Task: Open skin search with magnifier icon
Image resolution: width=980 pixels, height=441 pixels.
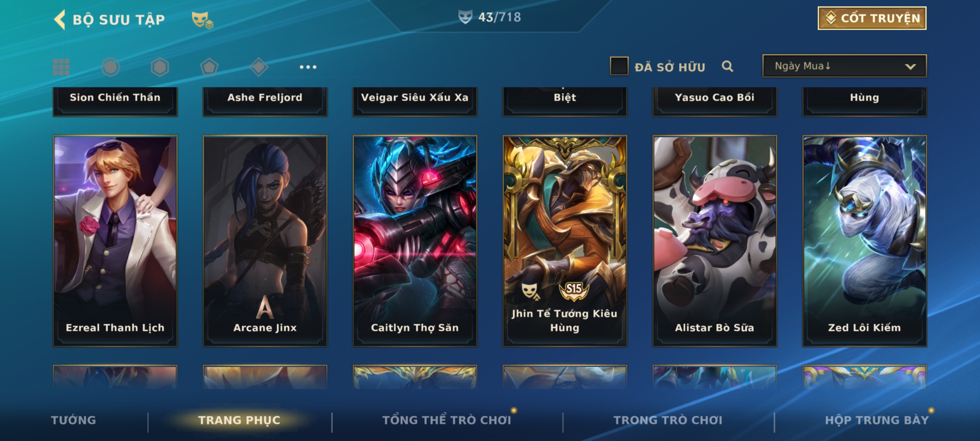Action: (727, 66)
